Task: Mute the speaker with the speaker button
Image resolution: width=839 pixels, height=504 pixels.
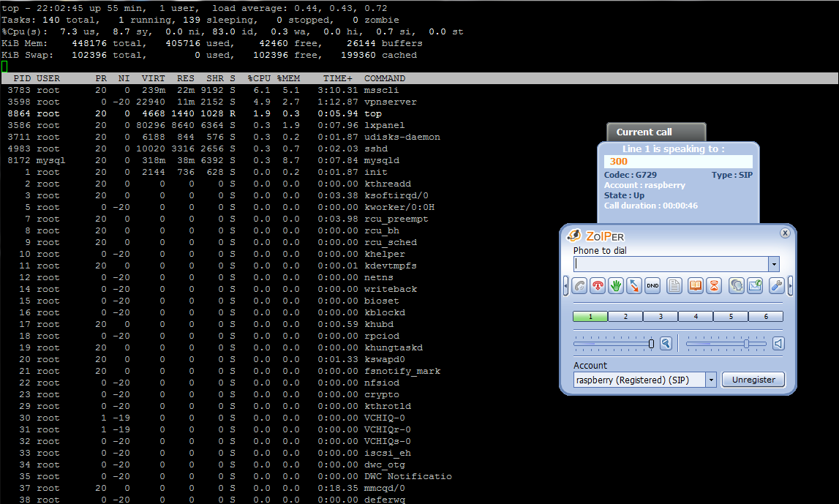Action: 778,344
